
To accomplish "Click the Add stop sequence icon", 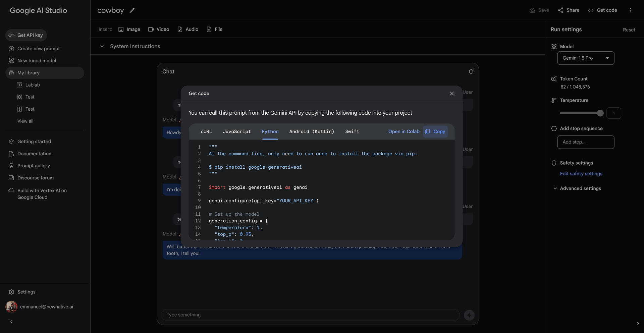I will pyautogui.click(x=554, y=128).
